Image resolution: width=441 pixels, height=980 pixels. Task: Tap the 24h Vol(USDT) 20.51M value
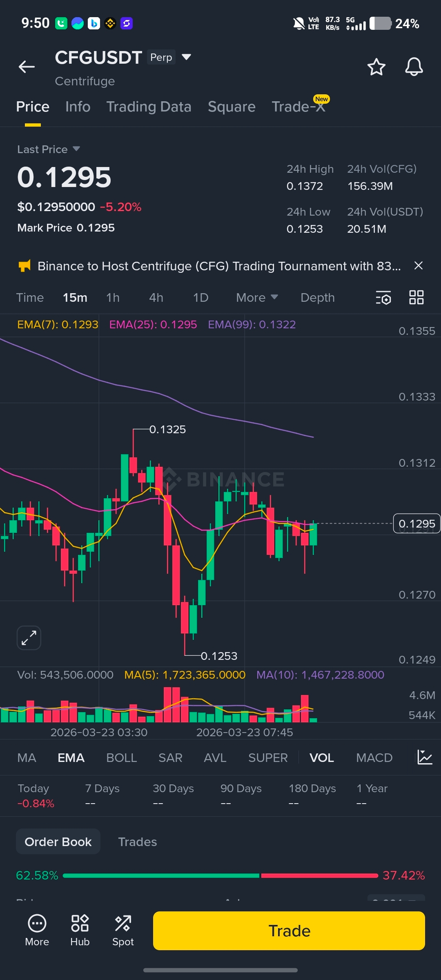[367, 229]
